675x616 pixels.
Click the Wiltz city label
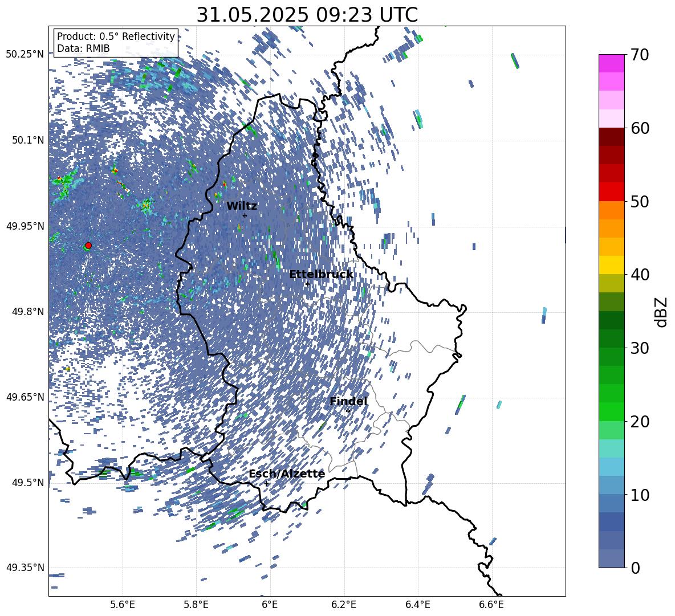pos(242,206)
